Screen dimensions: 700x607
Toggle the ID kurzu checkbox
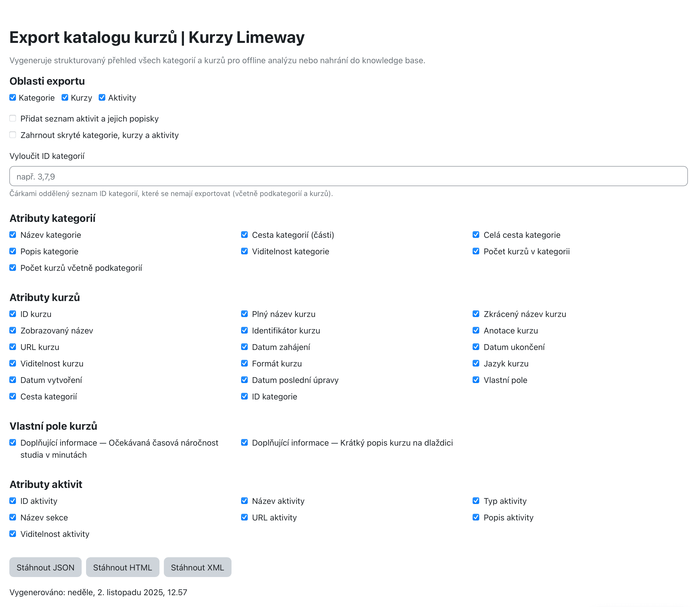[13, 314]
